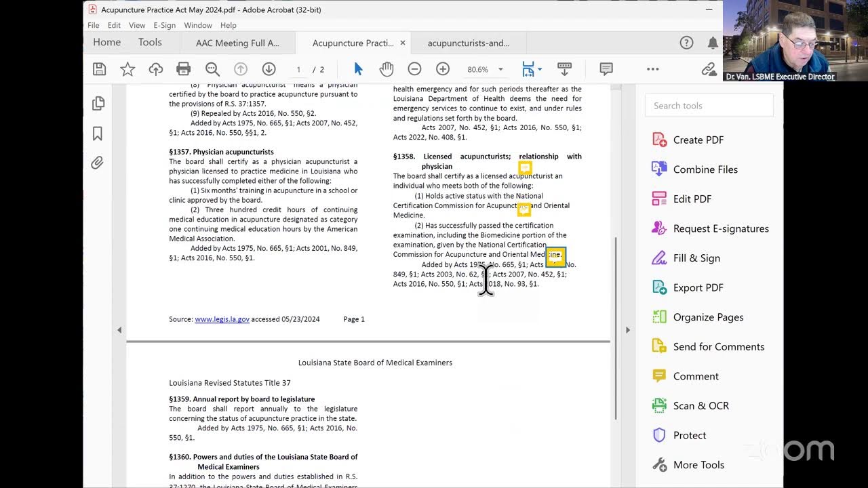Open the sticky note on 'Acupuncture and Oriental' line
The height and width of the screenshot is (488, 868).
[x=524, y=209]
